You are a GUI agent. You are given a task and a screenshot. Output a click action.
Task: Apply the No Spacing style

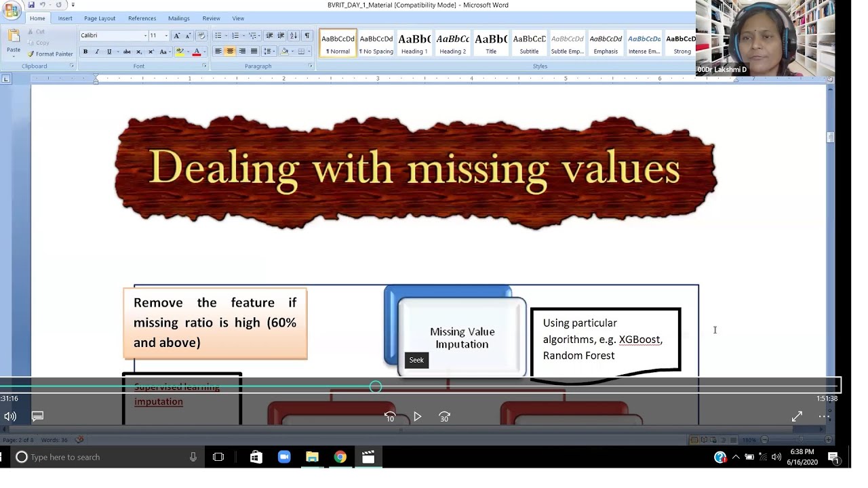[376, 43]
